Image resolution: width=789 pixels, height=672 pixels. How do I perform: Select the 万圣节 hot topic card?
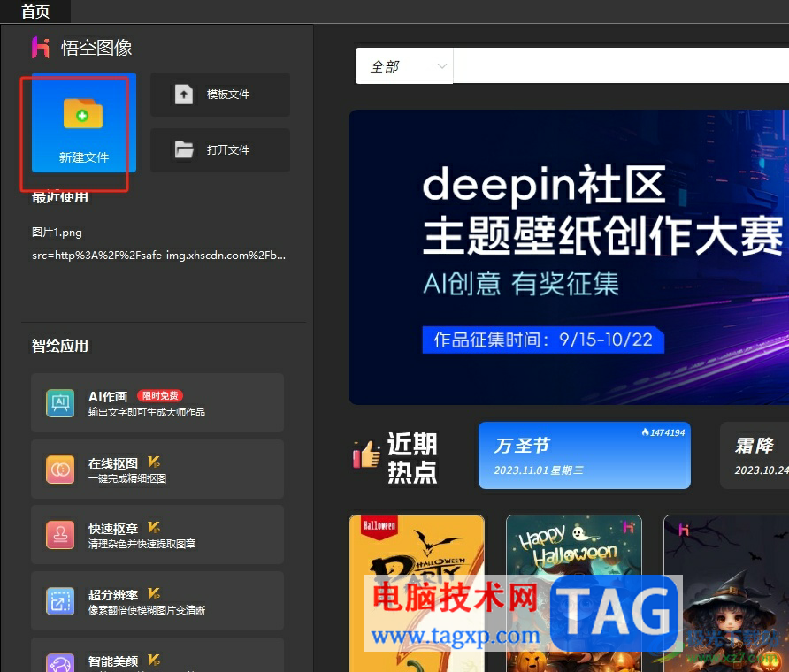click(584, 455)
